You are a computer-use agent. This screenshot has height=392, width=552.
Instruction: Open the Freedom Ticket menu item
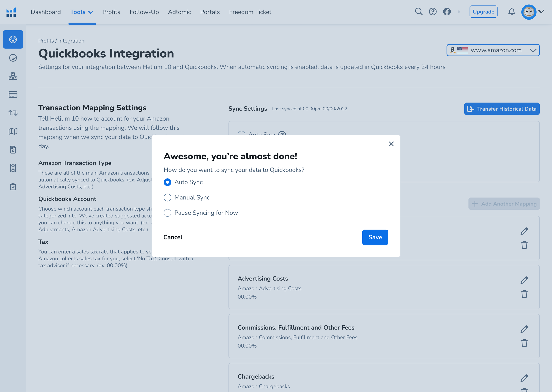point(250,12)
